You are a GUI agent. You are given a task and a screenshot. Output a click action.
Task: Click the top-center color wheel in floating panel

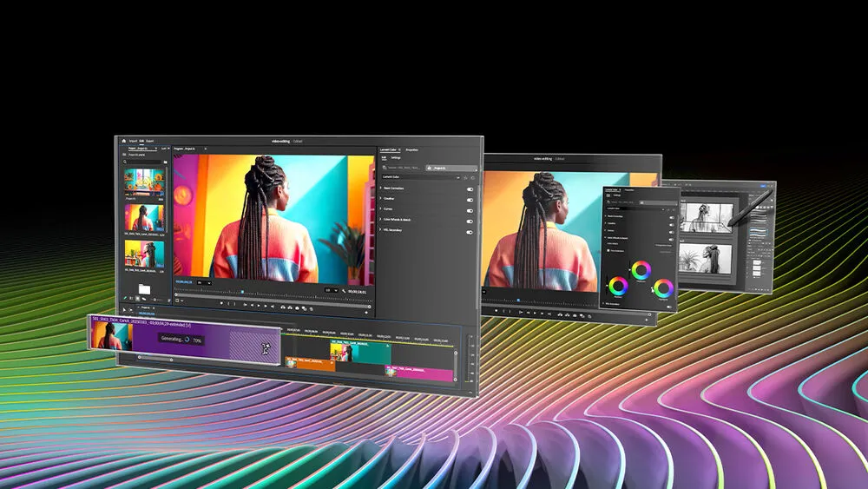point(641,270)
